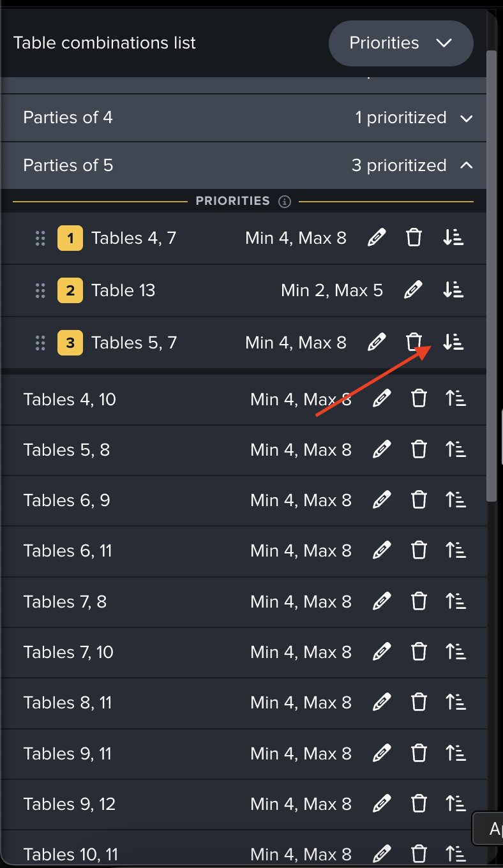The width and height of the screenshot is (503, 868).
Task: Edit the Table 13 combination
Action: tap(413, 290)
